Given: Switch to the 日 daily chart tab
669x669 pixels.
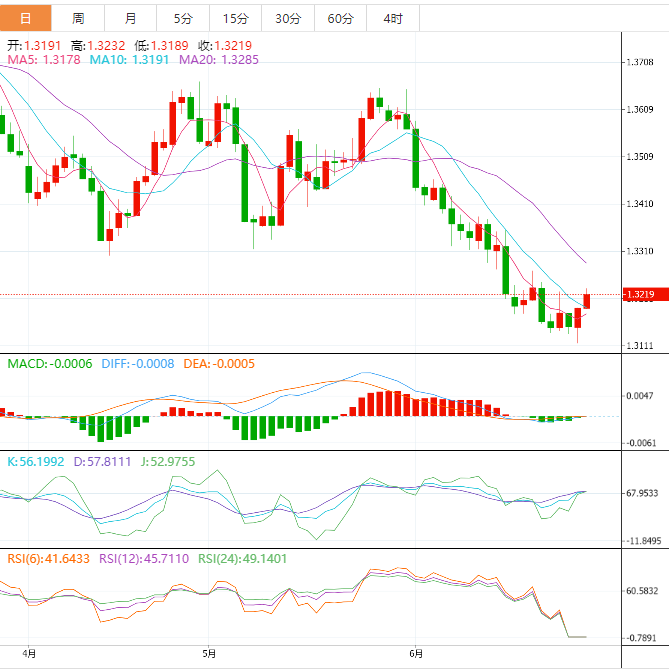Looking at the screenshot, I should pos(25,18).
